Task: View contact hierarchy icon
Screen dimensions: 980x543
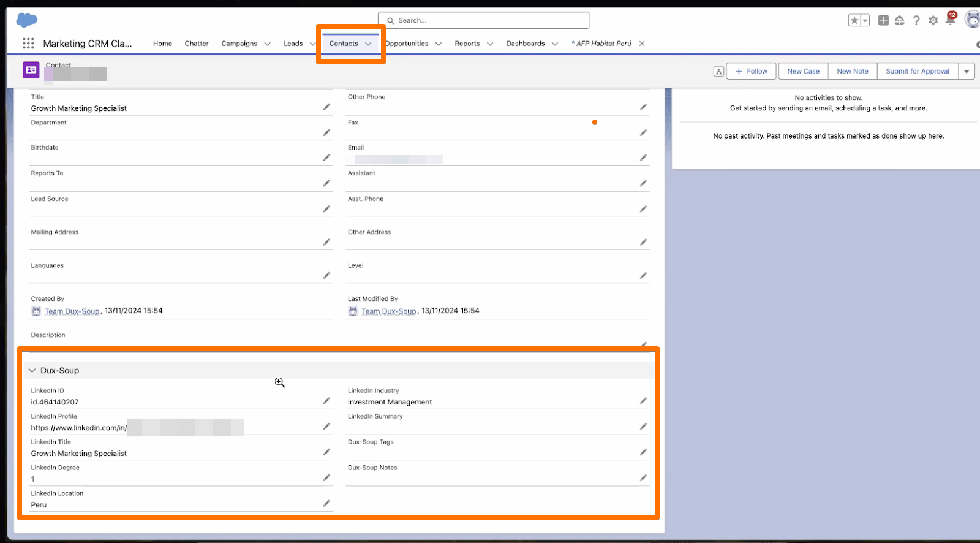Action: click(718, 72)
